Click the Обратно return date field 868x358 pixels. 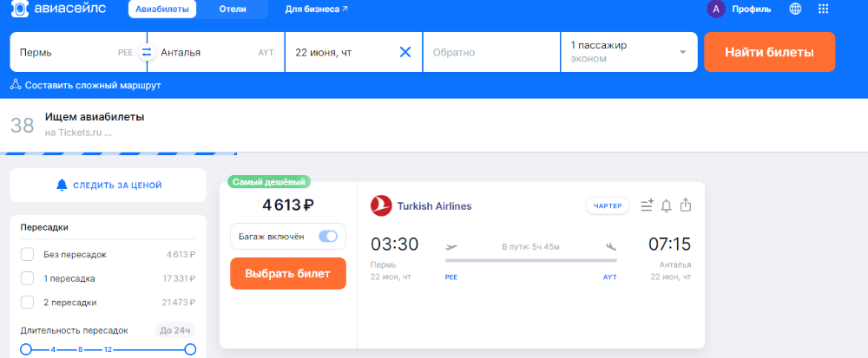491,52
